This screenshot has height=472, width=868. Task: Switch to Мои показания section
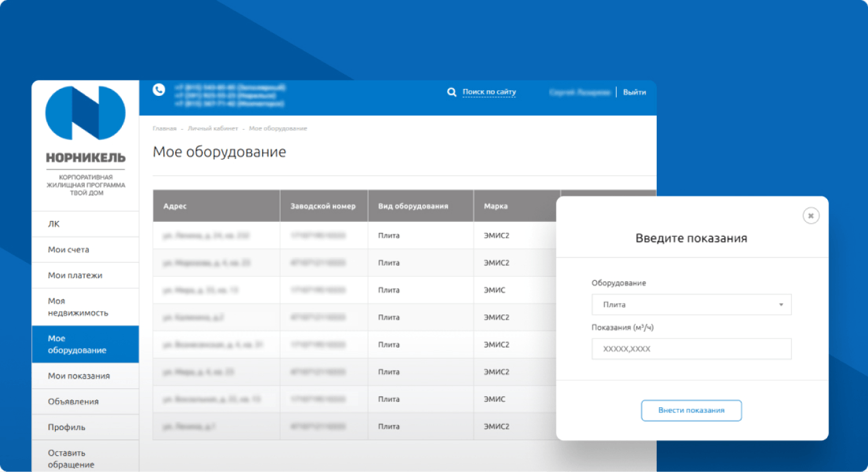tap(78, 376)
